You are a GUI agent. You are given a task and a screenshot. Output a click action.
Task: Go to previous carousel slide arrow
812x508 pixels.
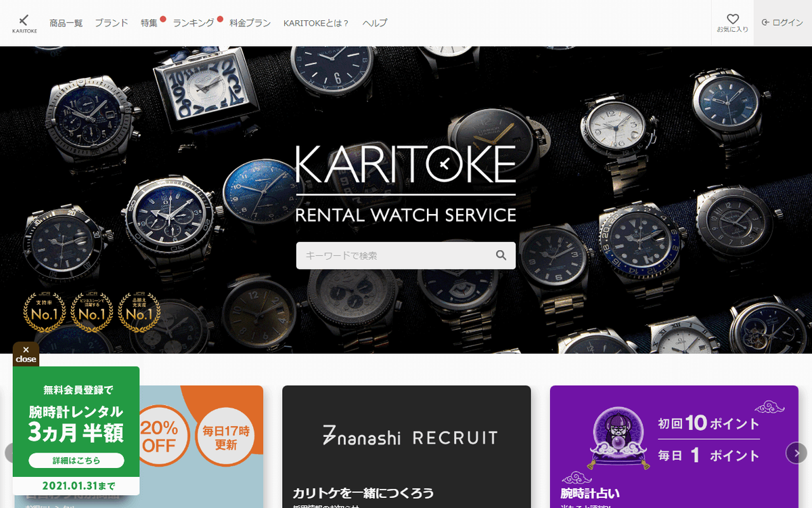point(9,453)
